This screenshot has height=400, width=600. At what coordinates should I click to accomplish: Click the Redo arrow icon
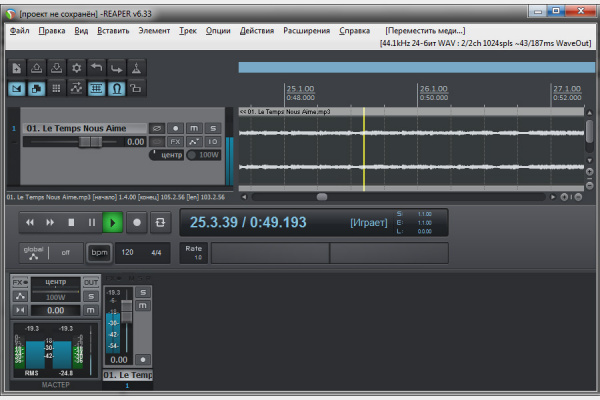coord(116,69)
